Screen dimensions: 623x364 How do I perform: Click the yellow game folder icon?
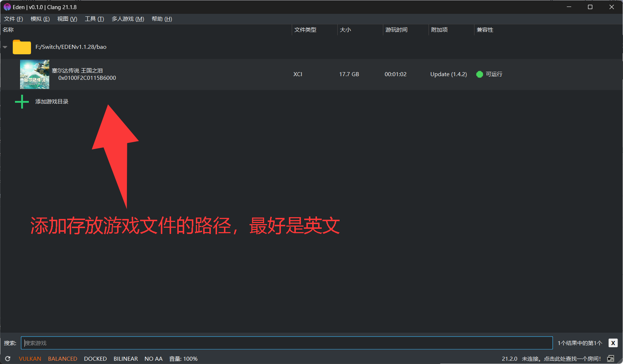pos(22,47)
